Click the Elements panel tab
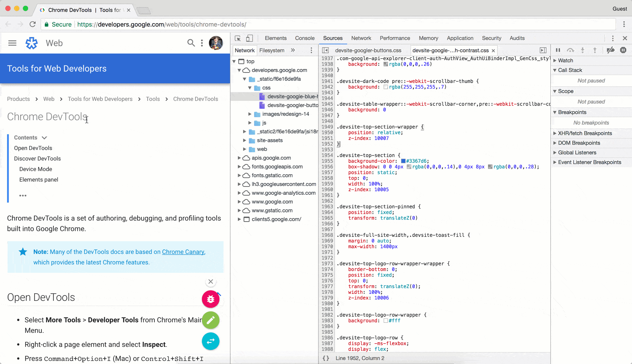Image resolution: width=632 pixels, height=364 pixels. pos(276,38)
